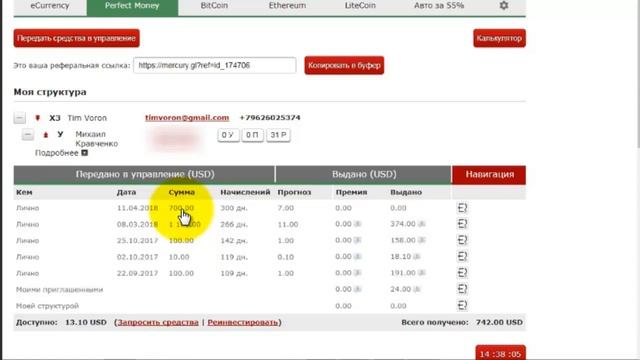The width and height of the screenshot is (640, 360).
Task: Click info icon beside 374.00 payout
Action: pyautogui.click(x=422, y=224)
